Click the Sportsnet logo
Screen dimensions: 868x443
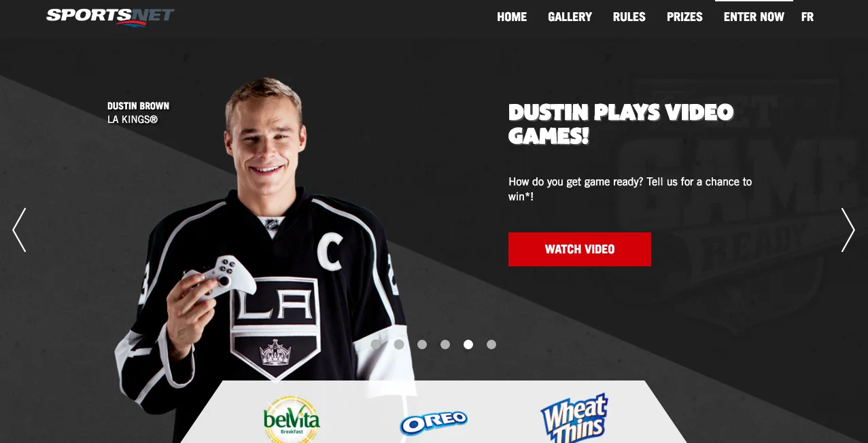pyautogui.click(x=110, y=16)
